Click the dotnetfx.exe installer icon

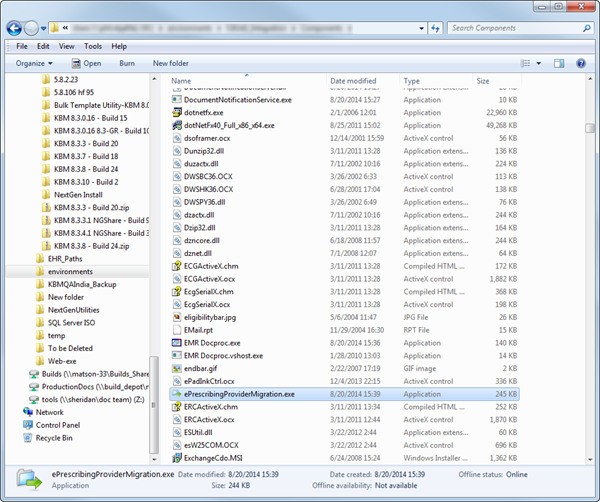click(176, 113)
